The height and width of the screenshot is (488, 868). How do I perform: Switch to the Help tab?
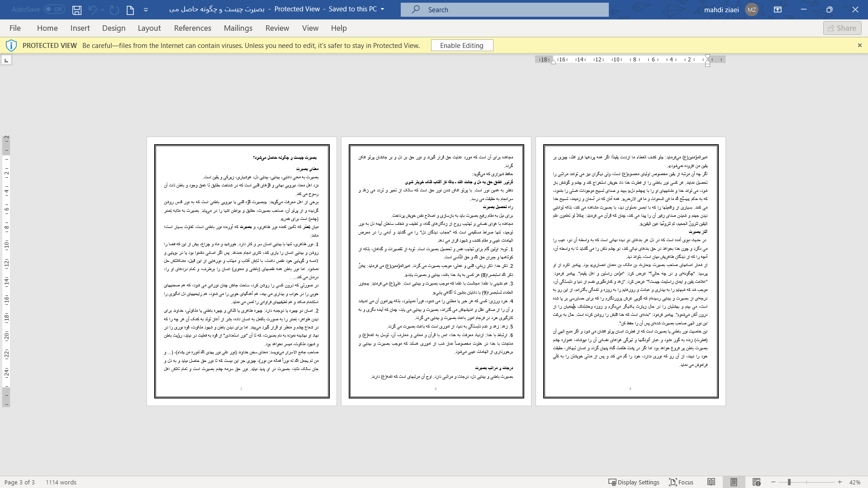[339, 28]
